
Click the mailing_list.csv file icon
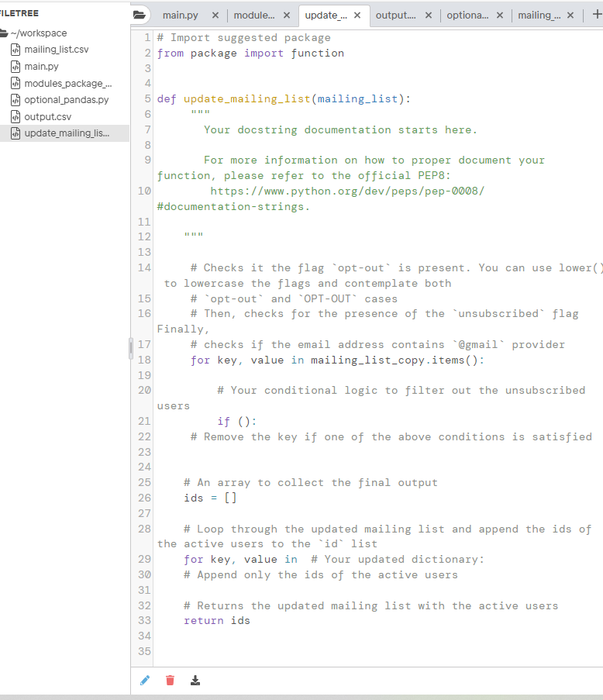pos(16,50)
